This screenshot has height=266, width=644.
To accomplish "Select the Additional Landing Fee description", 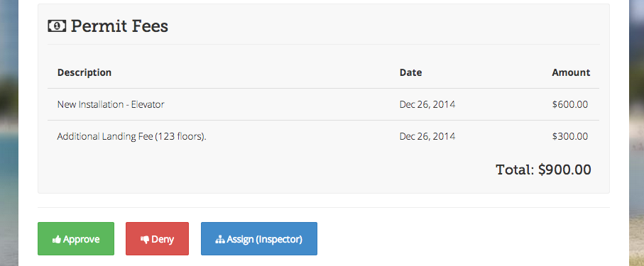I will point(132,136).
